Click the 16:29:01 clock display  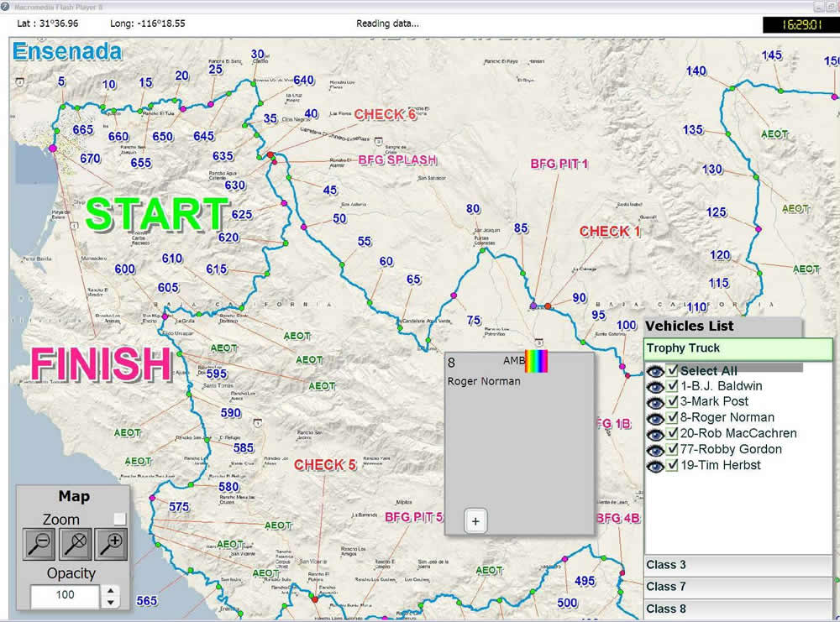coord(801,24)
